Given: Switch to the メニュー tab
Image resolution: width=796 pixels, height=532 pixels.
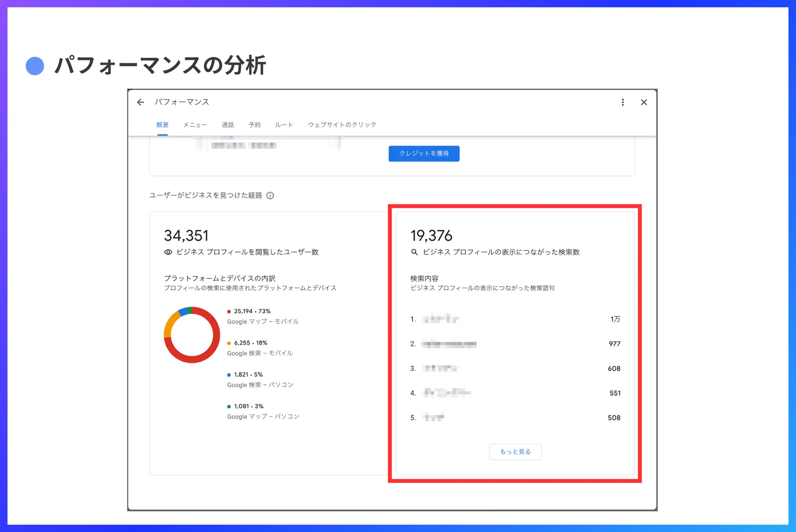Looking at the screenshot, I should click(195, 124).
